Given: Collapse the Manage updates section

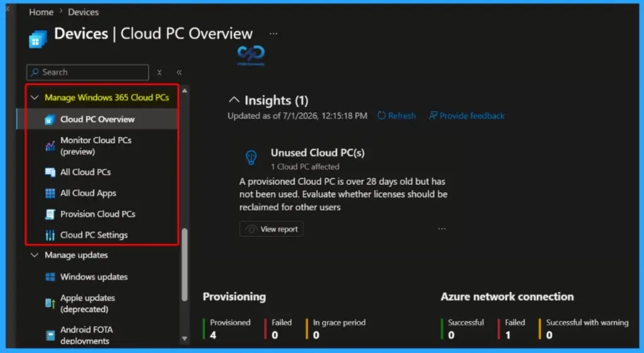Looking at the screenshot, I should (35, 255).
